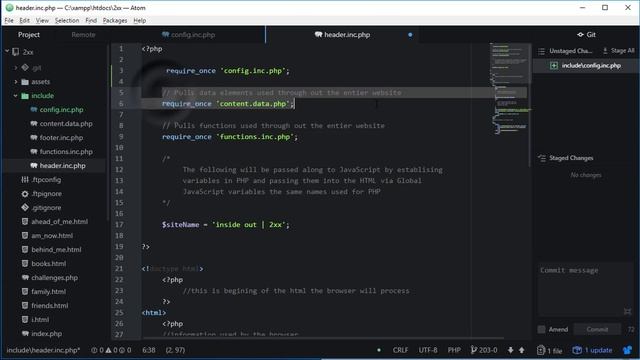Open books.html file
This screenshot has height=360, width=640.
[x=49, y=264]
